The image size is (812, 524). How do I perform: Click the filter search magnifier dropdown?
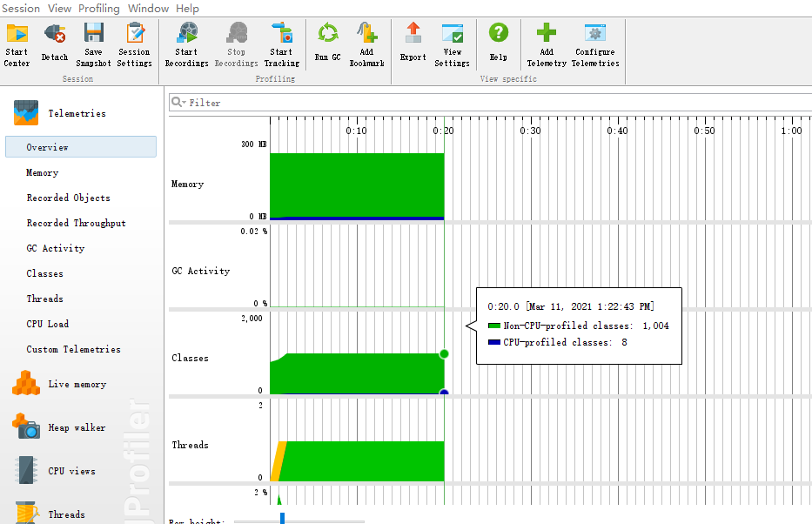178,102
